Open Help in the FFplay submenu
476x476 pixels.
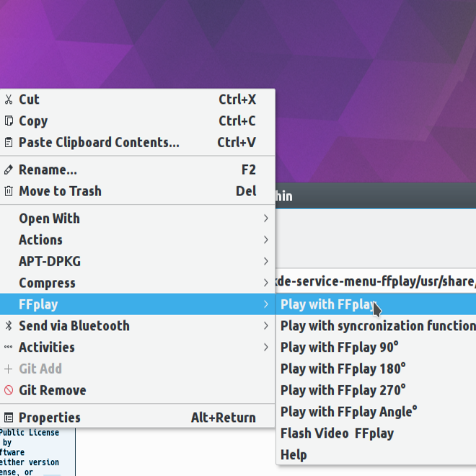[376, 455]
